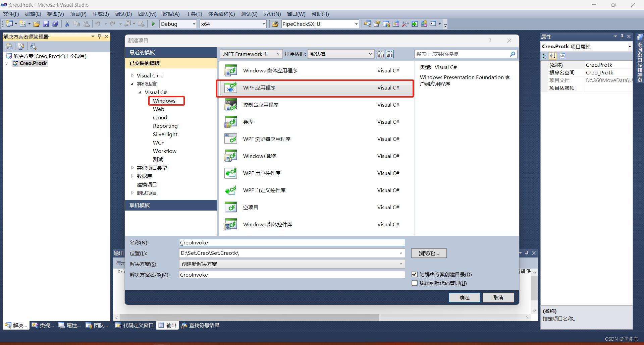The width and height of the screenshot is (644, 345).
Task: Switch templates to small icons view
Action: pyautogui.click(x=381, y=54)
